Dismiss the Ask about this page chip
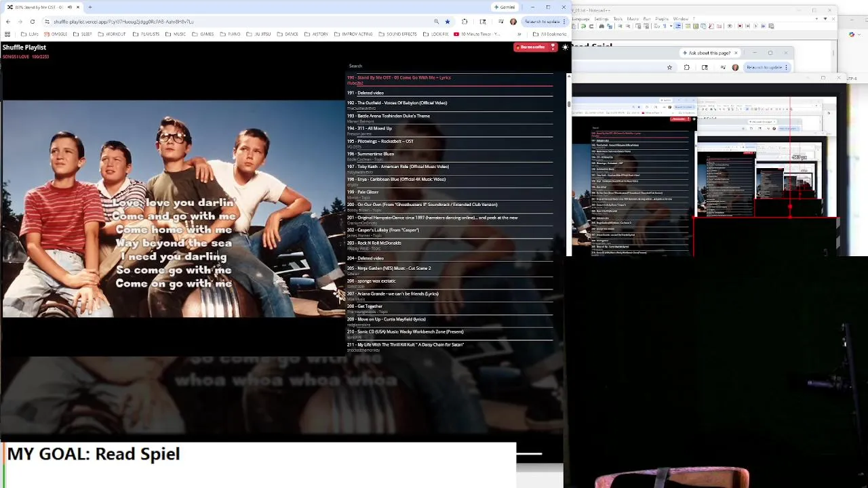This screenshot has height=488, width=868. [x=736, y=52]
